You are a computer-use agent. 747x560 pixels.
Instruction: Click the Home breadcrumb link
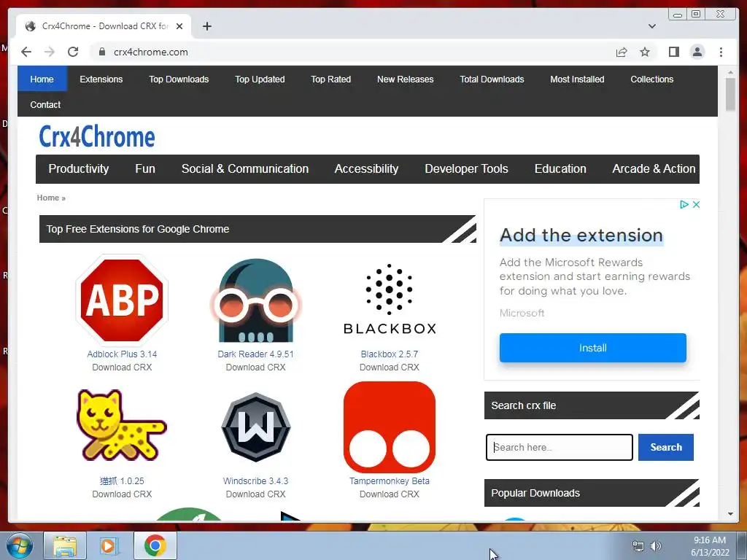coord(48,198)
